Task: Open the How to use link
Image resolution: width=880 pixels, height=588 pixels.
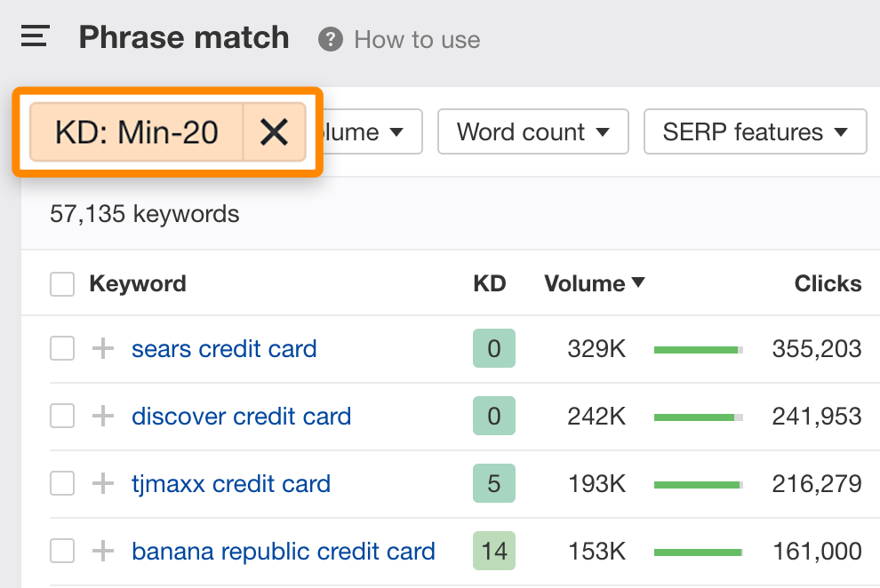Action: point(417,40)
